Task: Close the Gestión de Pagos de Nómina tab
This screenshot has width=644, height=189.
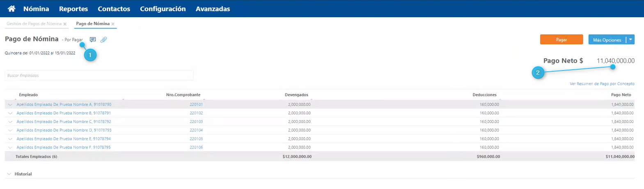Action: pos(65,24)
